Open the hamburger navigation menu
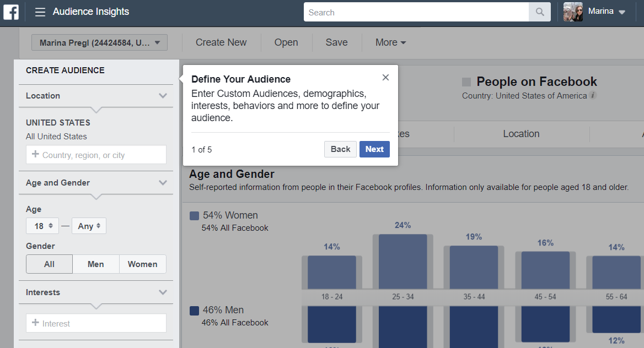The height and width of the screenshot is (348, 644). click(40, 12)
